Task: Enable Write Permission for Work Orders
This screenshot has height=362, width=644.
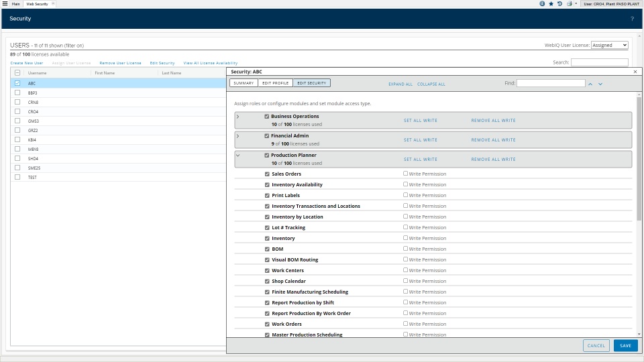Action: coord(405,324)
